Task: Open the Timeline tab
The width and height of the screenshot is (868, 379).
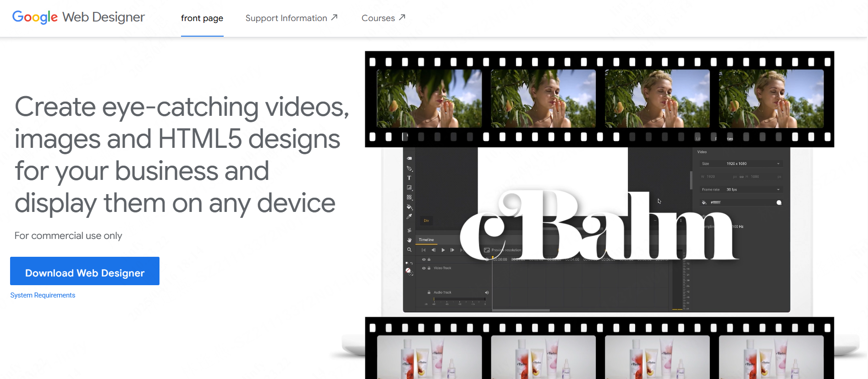Action: click(426, 240)
